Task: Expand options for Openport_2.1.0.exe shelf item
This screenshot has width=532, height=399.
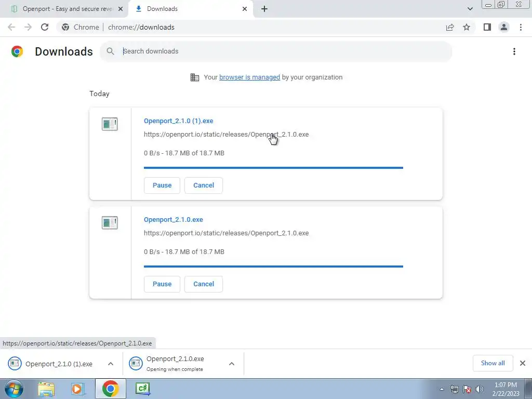Action: click(x=232, y=364)
